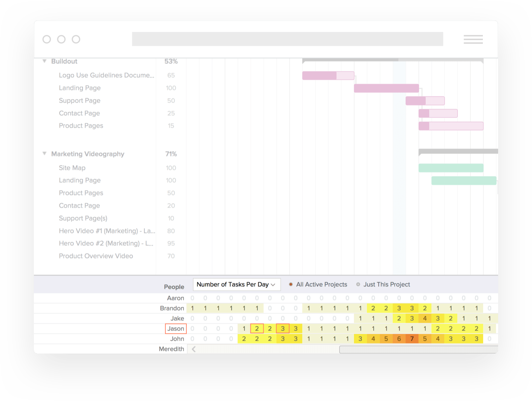Collapse the Buildout task group

pyautogui.click(x=44, y=61)
